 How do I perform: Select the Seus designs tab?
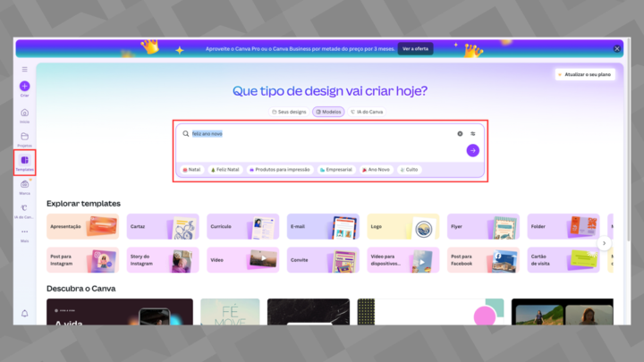click(289, 112)
